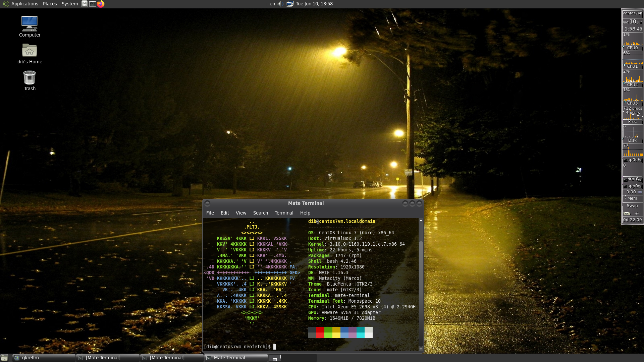Viewport: 644px width, 362px height.
Task: Click the virbr0 interface panel in gkrellm
Action: [x=633, y=179]
